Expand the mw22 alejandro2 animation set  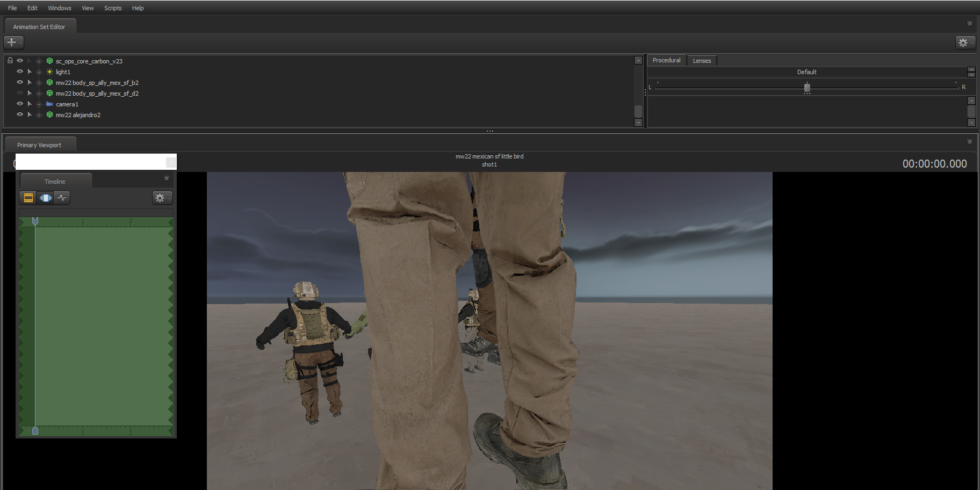pos(39,114)
